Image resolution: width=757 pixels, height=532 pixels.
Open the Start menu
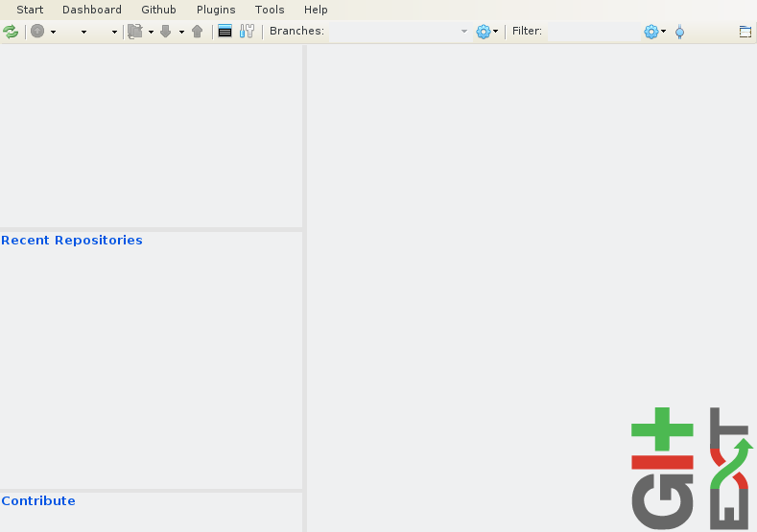(x=30, y=10)
